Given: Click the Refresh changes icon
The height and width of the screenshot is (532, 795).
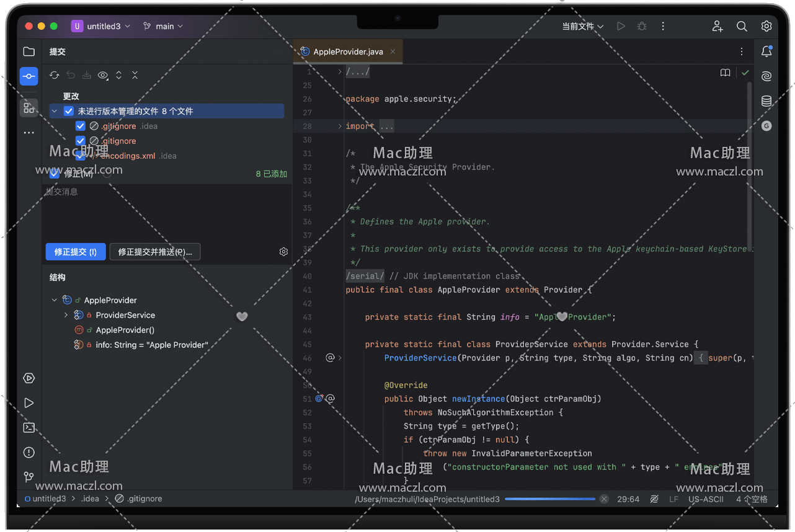Looking at the screenshot, I should pos(55,75).
